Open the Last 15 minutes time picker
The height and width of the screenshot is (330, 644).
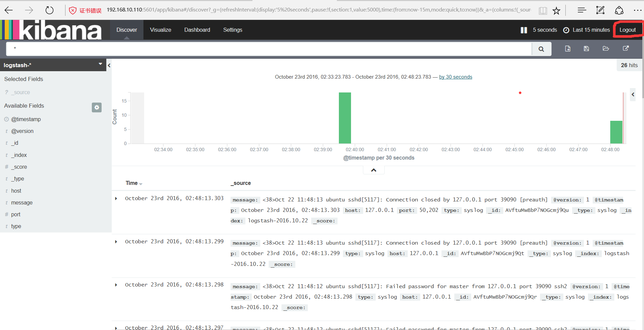click(x=587, y=30)
